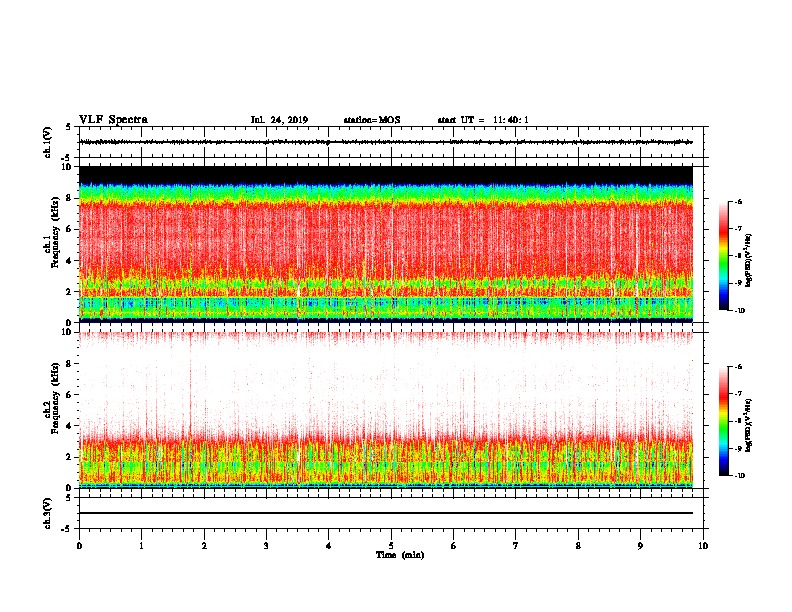Click the "-5" tick on the ch.1(V) axis
Image resolution: width=792 pixels, height=612 pixels.
66,158
